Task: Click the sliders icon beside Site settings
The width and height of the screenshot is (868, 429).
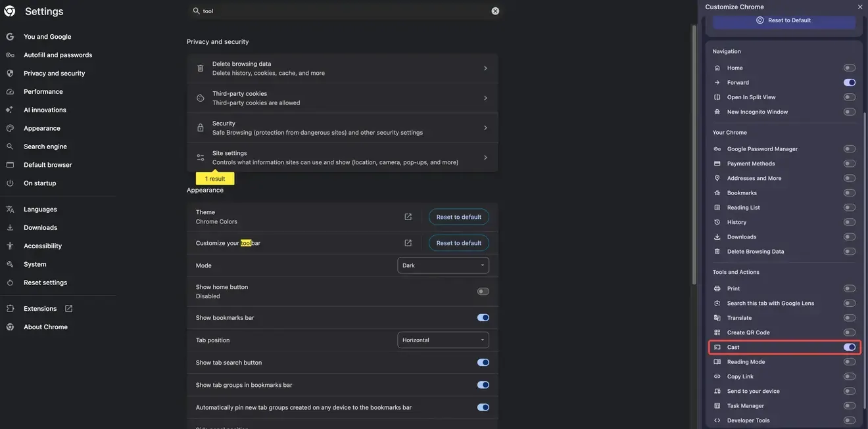Action: (x=201, y=158)
